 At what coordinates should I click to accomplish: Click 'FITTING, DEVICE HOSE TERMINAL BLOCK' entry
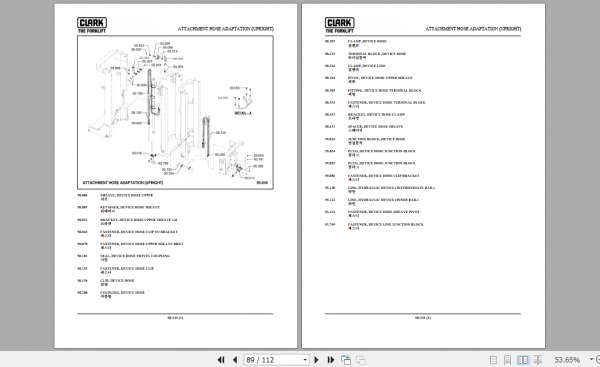(x=385, y=91)
